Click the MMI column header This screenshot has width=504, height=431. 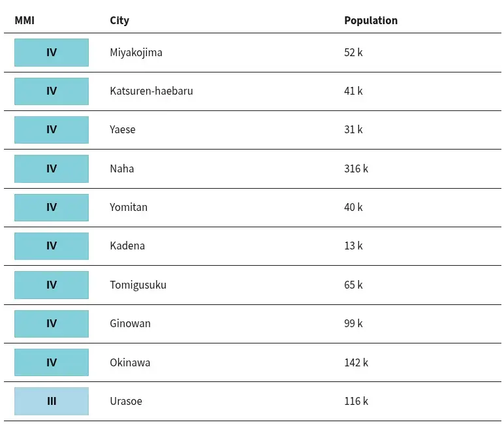point(24,20)
